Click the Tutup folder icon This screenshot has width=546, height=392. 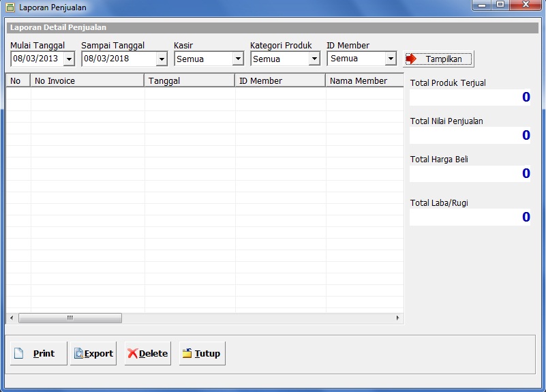point(187,354)
